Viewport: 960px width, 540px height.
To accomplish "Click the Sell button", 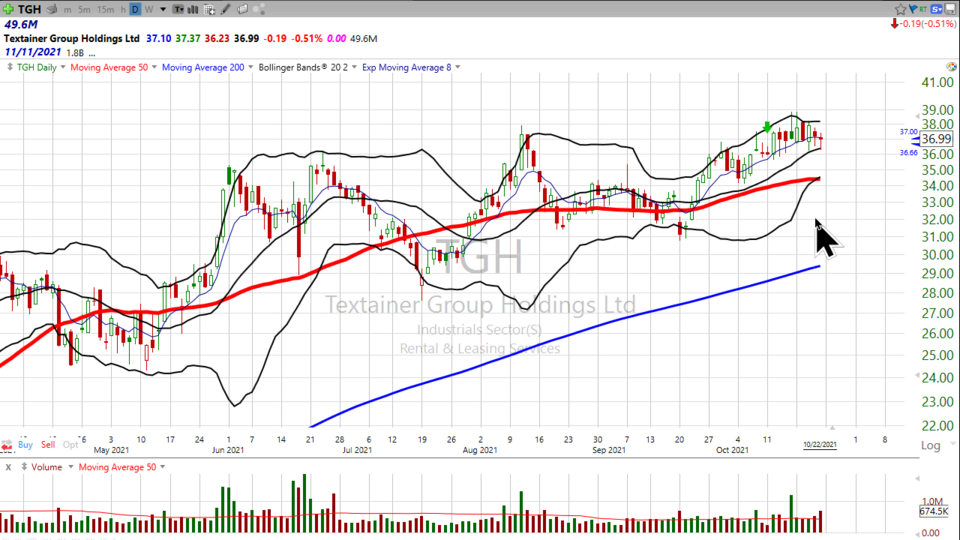I will 49,444.
